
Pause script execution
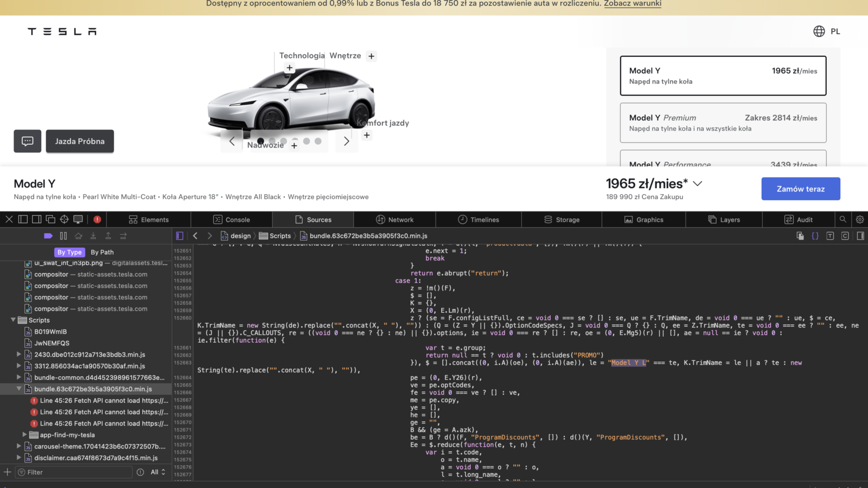click(x=63, y=236)
